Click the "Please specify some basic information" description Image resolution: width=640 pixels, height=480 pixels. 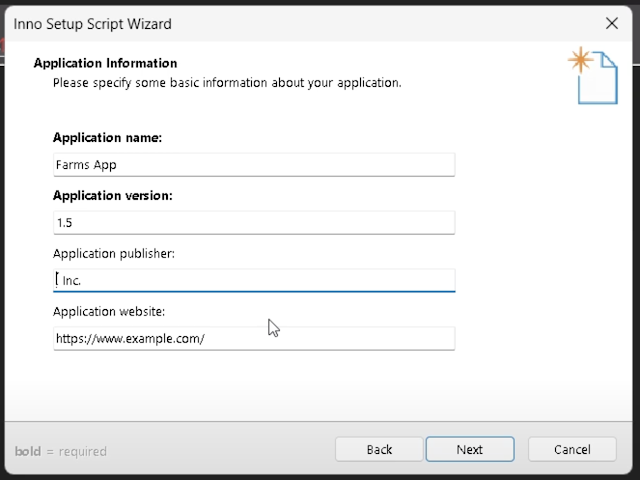[227, 83]
